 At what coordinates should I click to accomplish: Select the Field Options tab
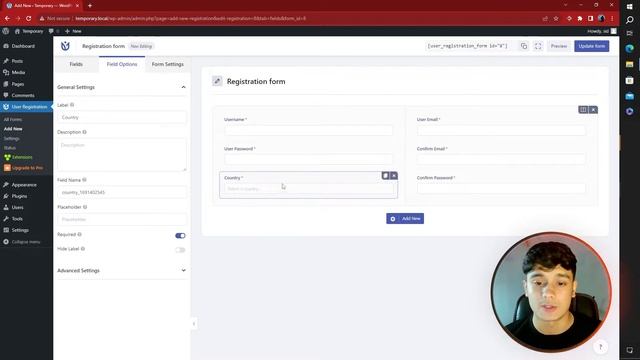[122, 64]
